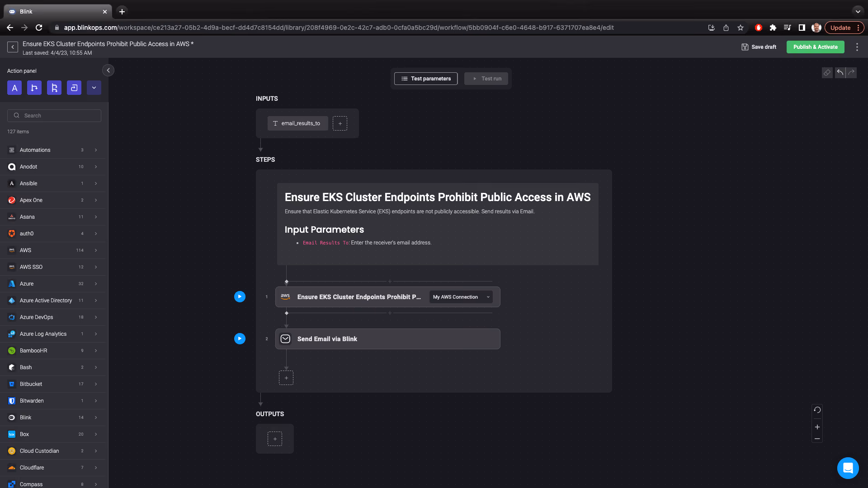
Task: Select the Send Email via Blink step
Action: pyautogui.click(x=388, y=339)
